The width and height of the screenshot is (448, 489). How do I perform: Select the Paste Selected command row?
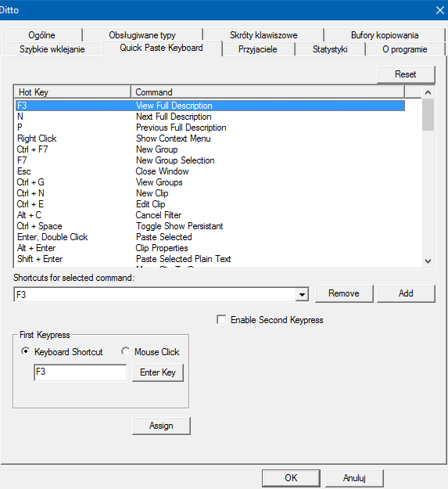click(210, 237)
